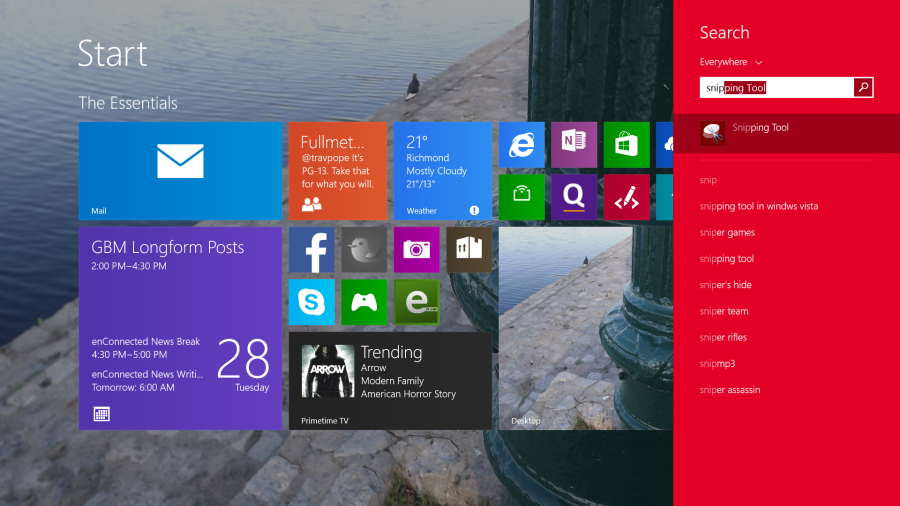Launch the OneNote tile
The width and height of the screenshot is (900, 506).
click(574, 145)
